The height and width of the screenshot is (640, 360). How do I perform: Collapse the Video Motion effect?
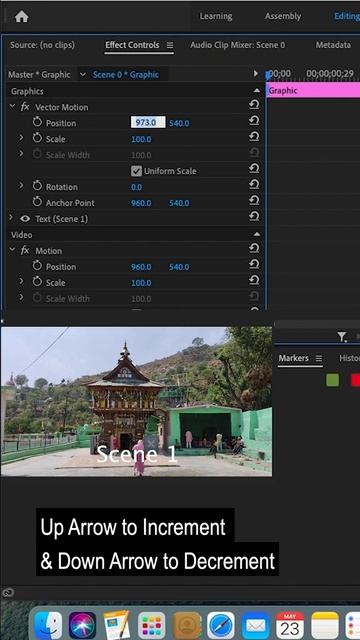click(12, 250)
